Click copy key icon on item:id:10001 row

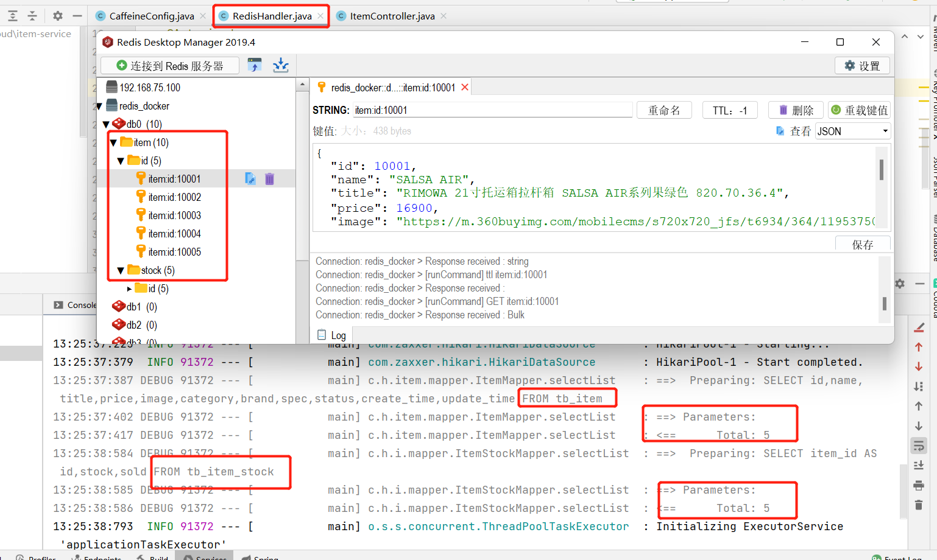pos(250,178)
